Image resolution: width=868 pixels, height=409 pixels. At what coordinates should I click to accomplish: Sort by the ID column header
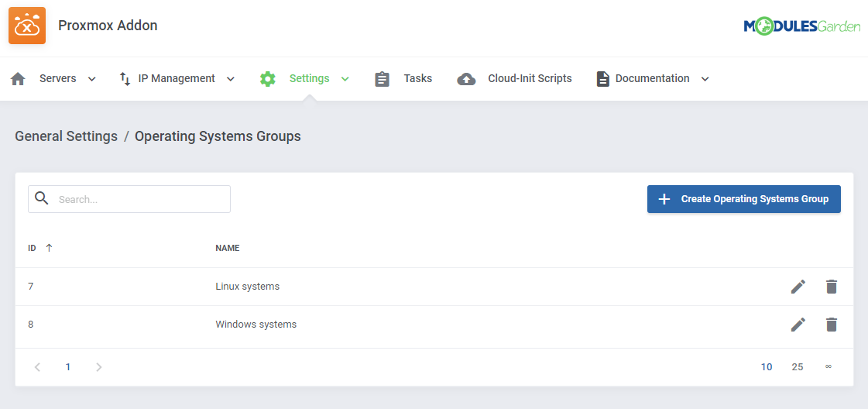point(32,248)
